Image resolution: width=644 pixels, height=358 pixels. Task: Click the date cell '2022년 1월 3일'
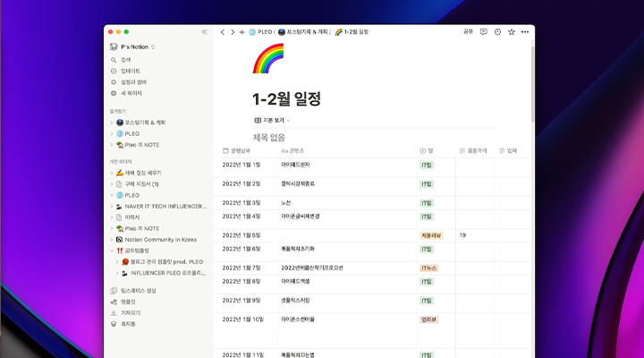pyautogui.click(x=241, y=202)
